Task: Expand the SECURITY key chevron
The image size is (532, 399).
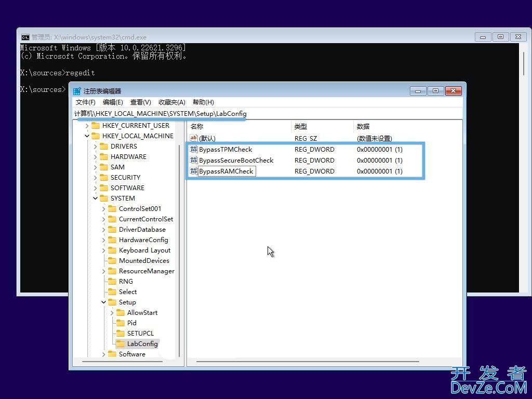Action: click(96, 178)
